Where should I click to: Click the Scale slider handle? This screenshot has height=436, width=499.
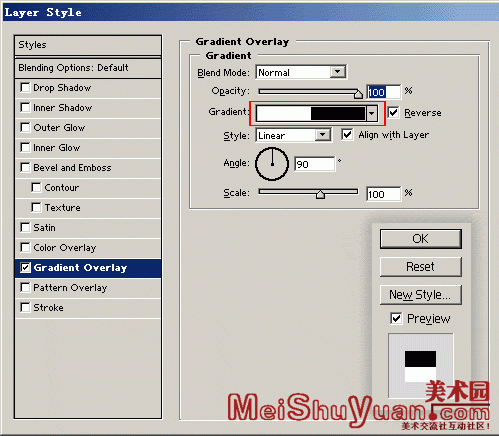(320, 194)
